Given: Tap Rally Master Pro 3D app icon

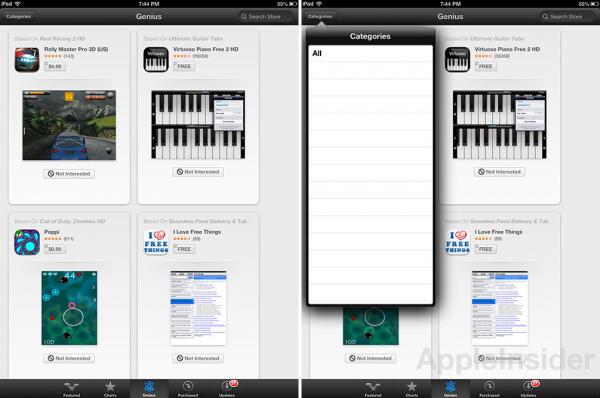Looking at the screenshot, I should click(x=27, y=60).
